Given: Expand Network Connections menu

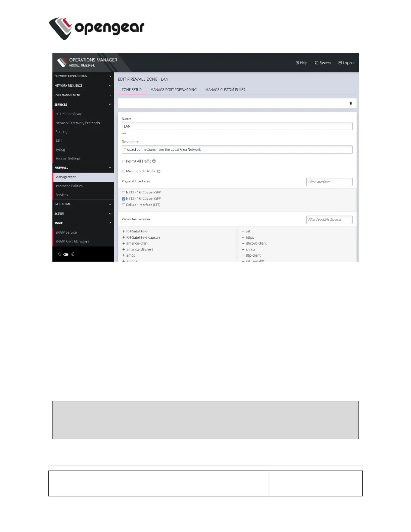Looking at the screenshot, I should [83, 76].
